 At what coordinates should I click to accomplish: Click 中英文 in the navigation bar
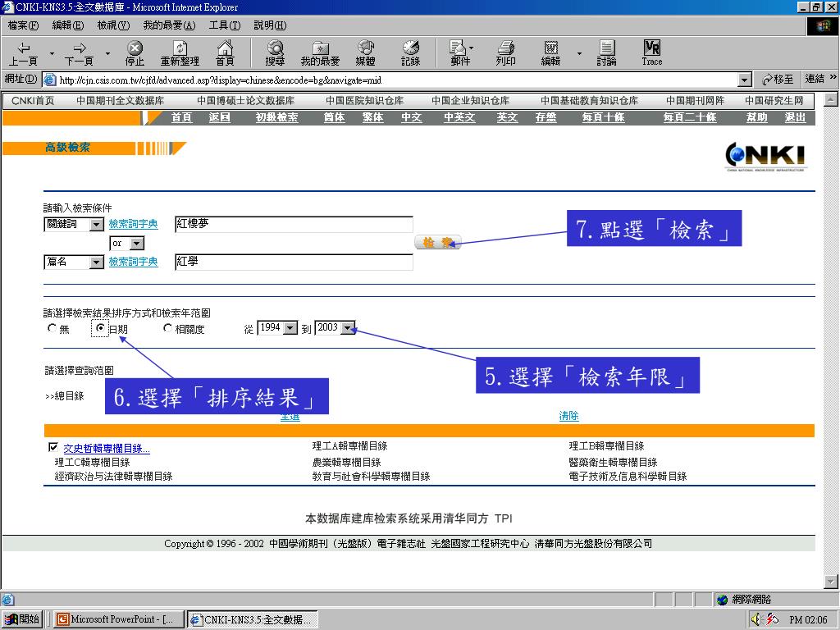pyautogui.click(x=459, y=117)
